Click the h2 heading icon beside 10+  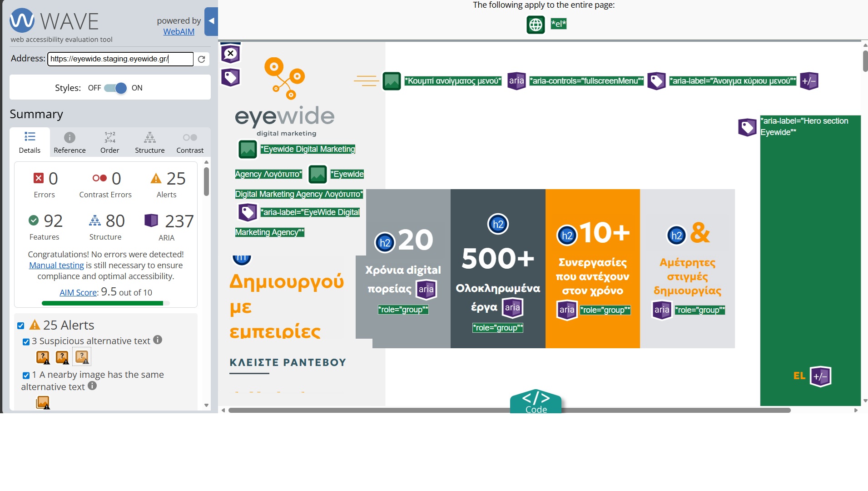tap(567, 235)
